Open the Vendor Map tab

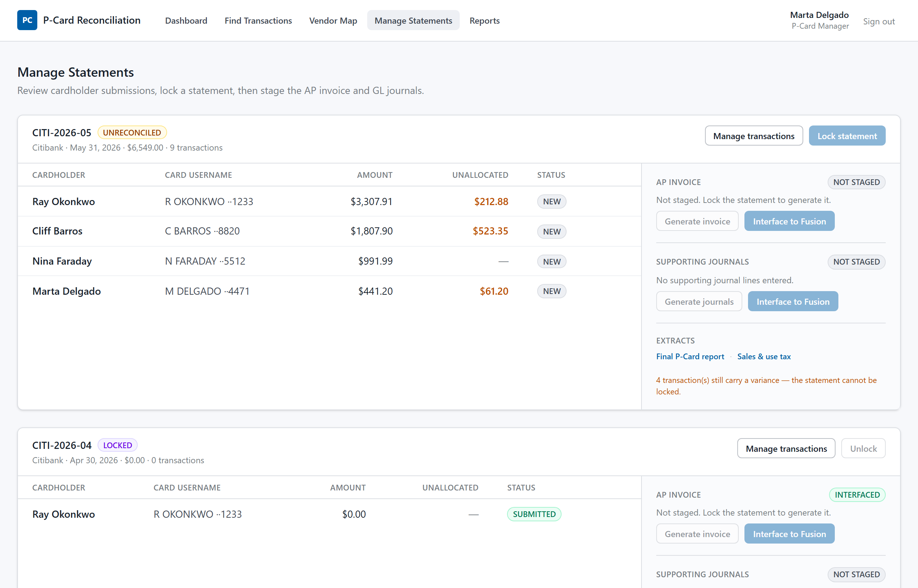(x=333, y=21)
